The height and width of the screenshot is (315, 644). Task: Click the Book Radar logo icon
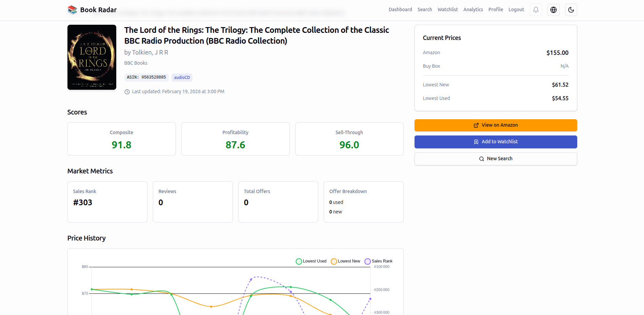coord(72,9)
